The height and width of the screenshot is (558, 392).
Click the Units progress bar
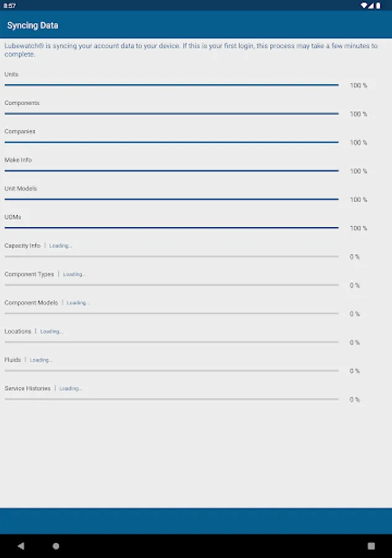(x=172, y=85)
